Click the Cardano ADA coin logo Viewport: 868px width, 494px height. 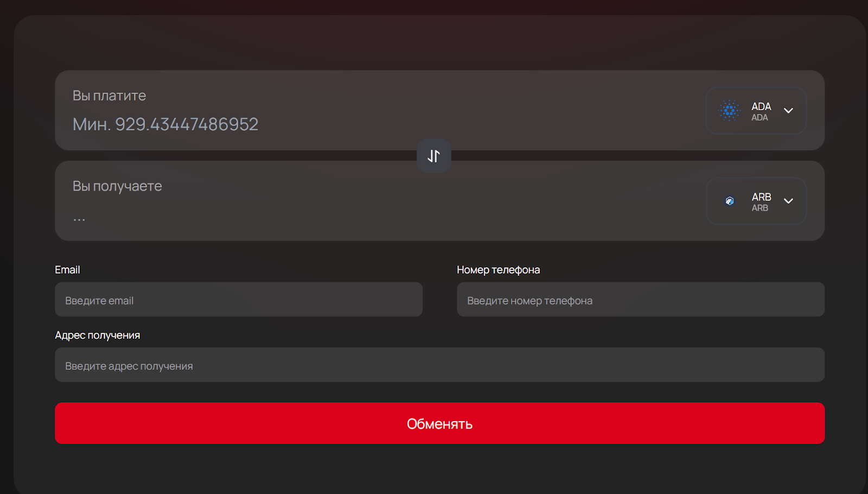(x=729, y=111)
